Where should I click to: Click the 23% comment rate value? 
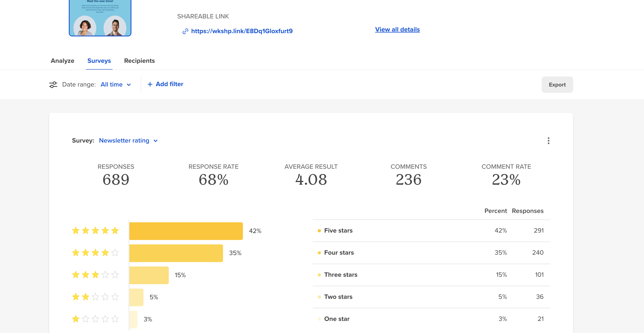(x=506, y=180)
